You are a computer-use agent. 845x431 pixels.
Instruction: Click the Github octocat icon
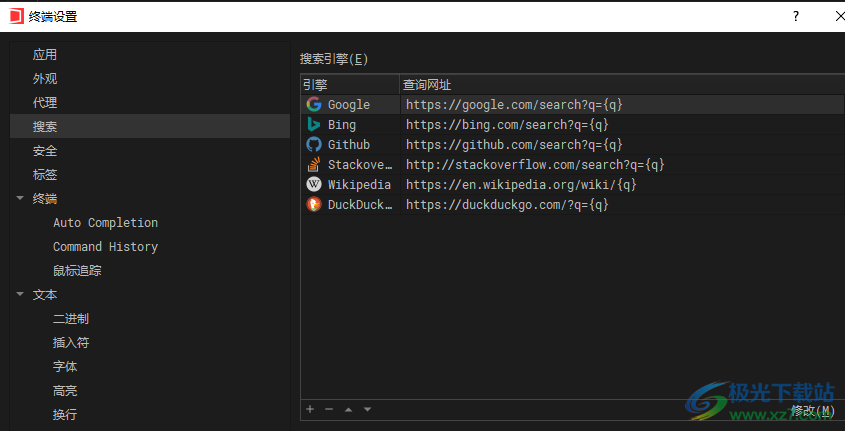314,144
